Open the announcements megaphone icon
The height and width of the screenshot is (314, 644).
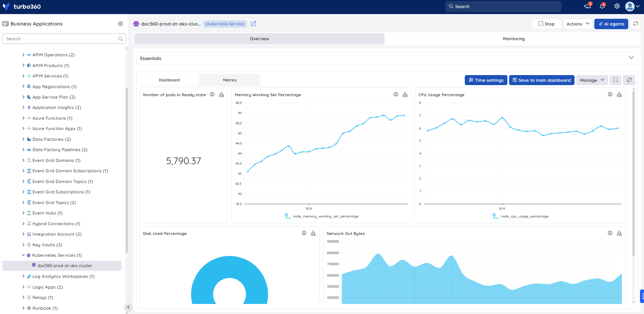coord(587,6)
